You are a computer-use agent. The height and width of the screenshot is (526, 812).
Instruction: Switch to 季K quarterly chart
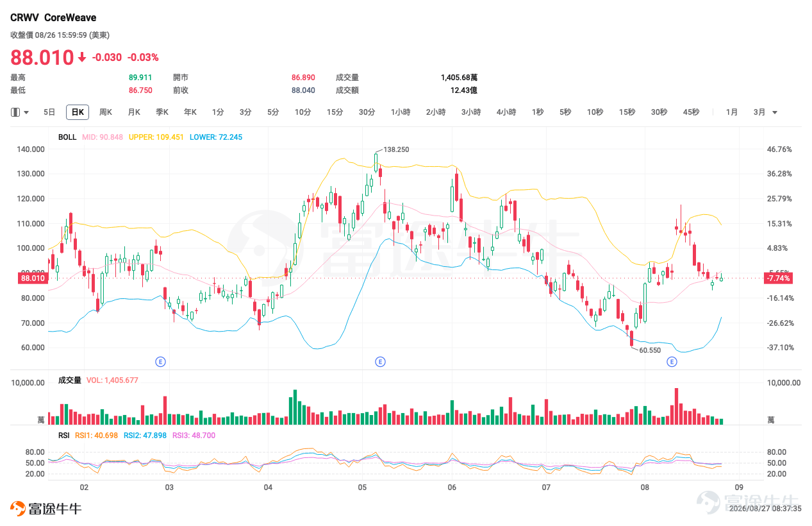click(x=162, y=112)
